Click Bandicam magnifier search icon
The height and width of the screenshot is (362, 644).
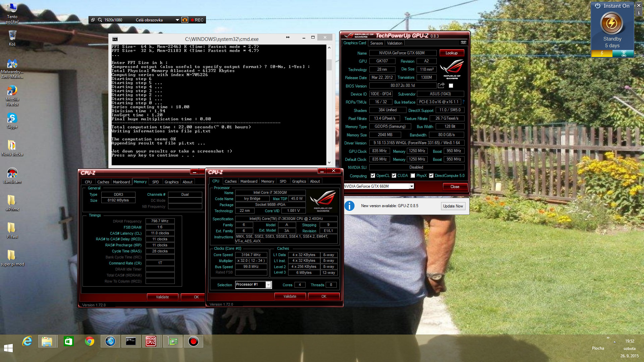click(100, 20)
